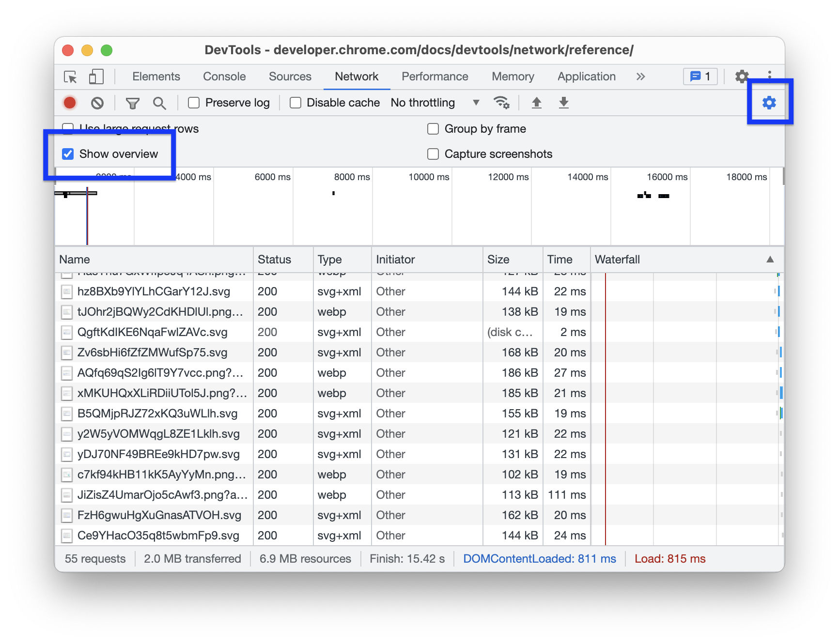Open the issues counter badge
This screenshot has width=839, height=644.
tap(700, 77)
